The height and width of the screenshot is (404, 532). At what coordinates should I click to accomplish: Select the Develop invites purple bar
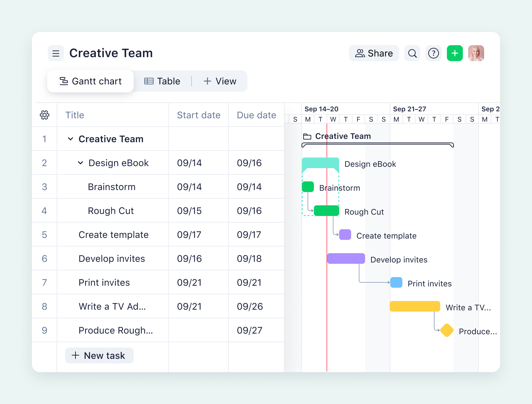(x=346, y=258)
